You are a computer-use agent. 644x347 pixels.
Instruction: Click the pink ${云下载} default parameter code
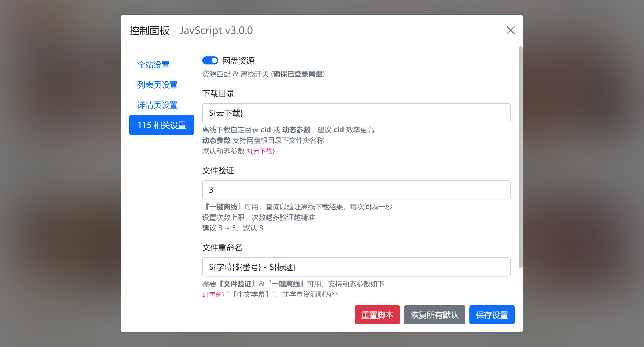pos(261,151)
